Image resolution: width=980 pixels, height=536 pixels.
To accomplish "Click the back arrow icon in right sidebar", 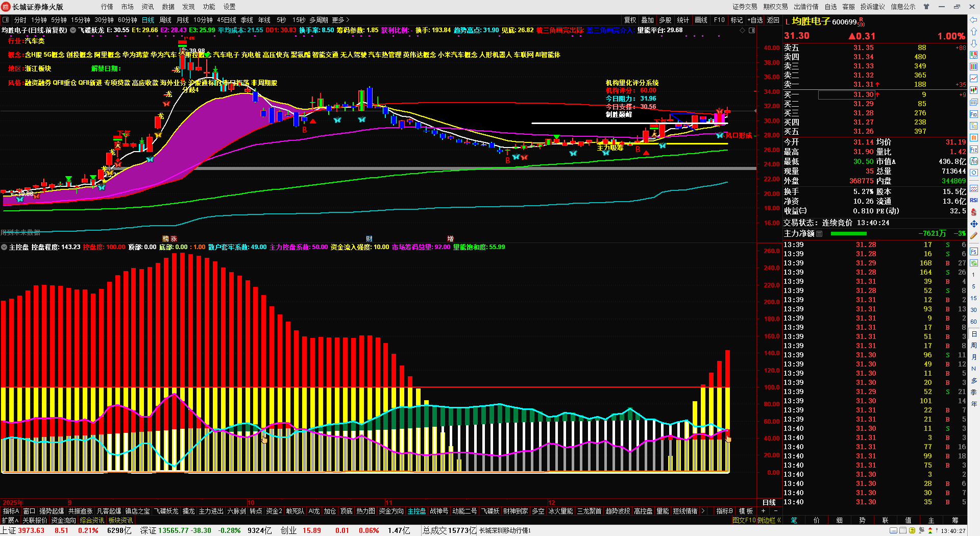I will click(974, 20).
